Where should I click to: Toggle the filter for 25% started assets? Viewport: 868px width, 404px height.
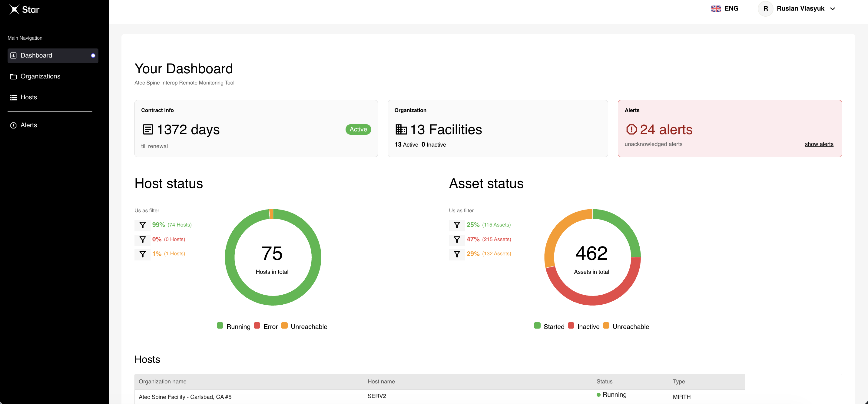pos(457,225)
